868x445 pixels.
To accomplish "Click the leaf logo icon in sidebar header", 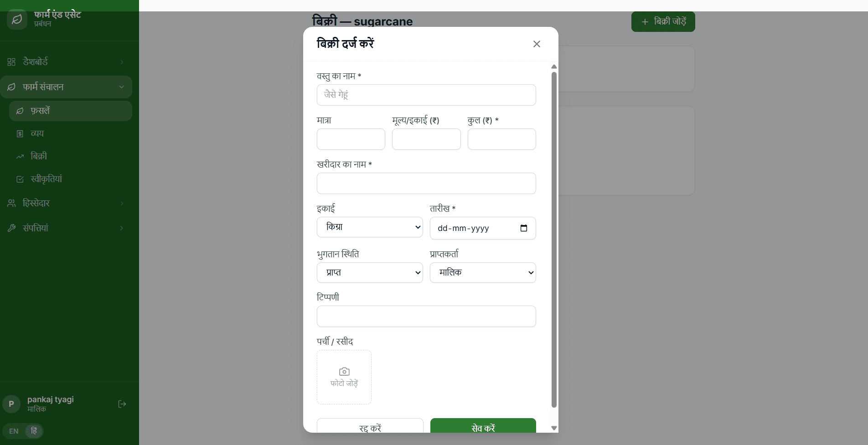I will point(17,19).
